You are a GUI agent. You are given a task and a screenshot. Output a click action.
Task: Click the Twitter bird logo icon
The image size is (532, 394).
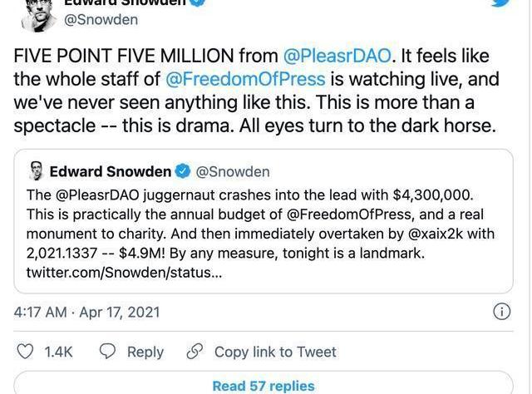click(x=500, y=3)
